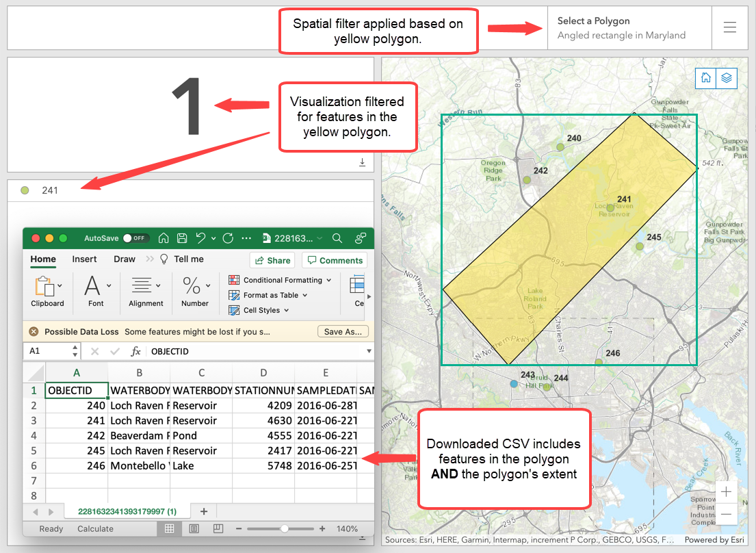Open Alignment group icon
The height and width of the screenshot is (553, 756).
(141, 285)
